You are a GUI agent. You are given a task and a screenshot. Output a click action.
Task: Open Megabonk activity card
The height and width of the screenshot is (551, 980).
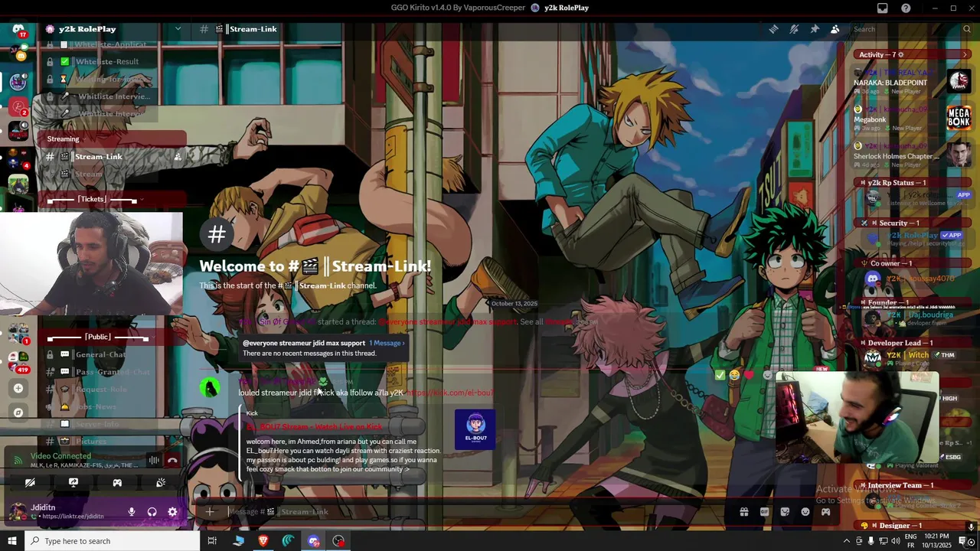pyautogui.click(x=913, y=118)
